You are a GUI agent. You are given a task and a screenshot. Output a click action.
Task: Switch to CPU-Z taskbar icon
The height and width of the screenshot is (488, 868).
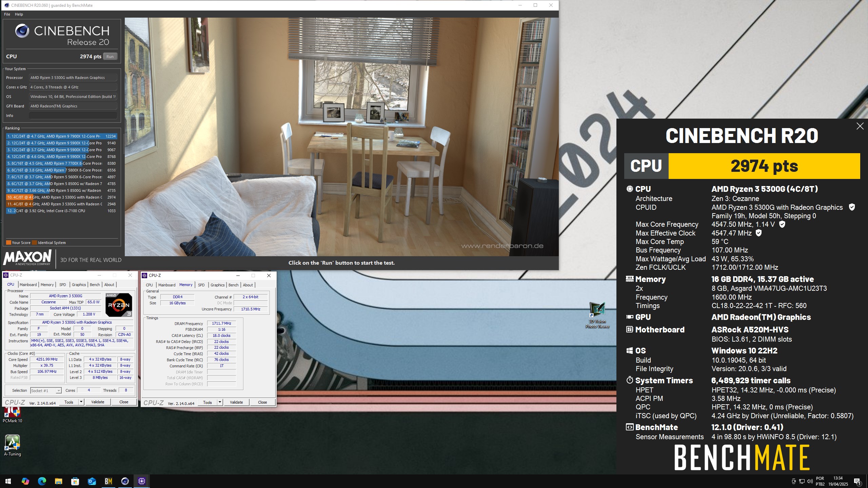(141, 481)
